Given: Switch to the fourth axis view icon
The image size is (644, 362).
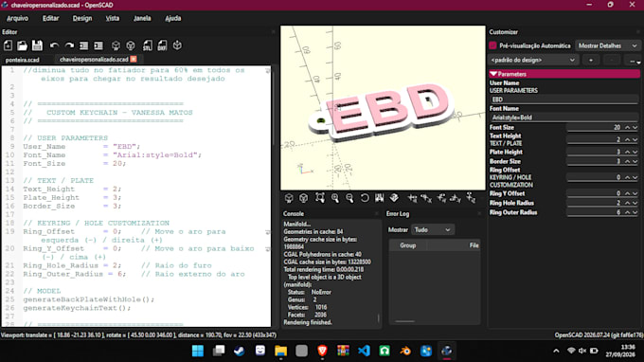Looking at the screenshot, I should [456, 198].
